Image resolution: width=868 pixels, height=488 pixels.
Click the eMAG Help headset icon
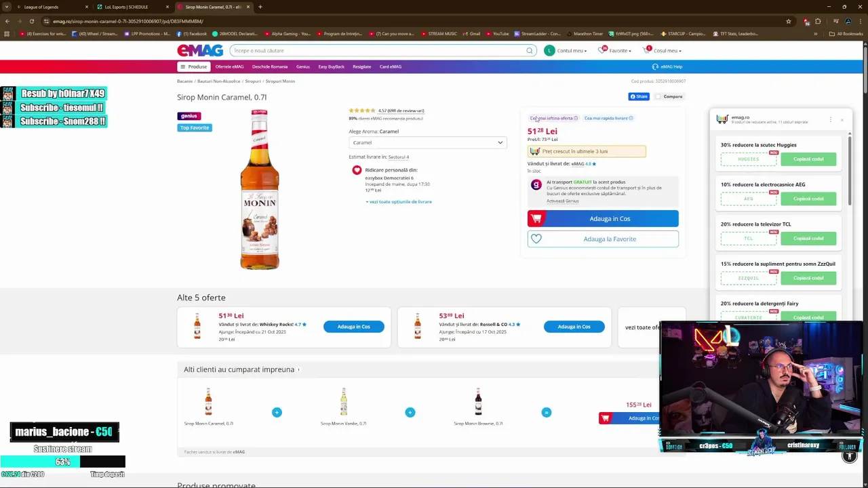[655, 66]
